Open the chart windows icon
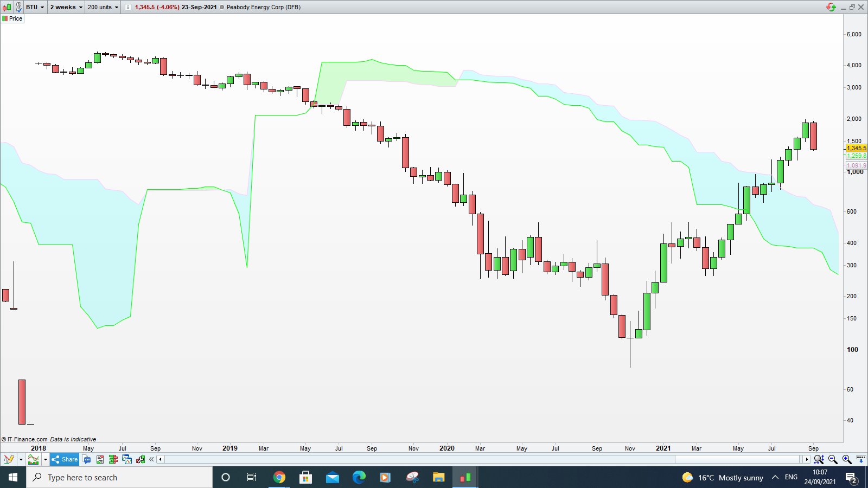The image size is (868, 488). [x=127, y=459]
